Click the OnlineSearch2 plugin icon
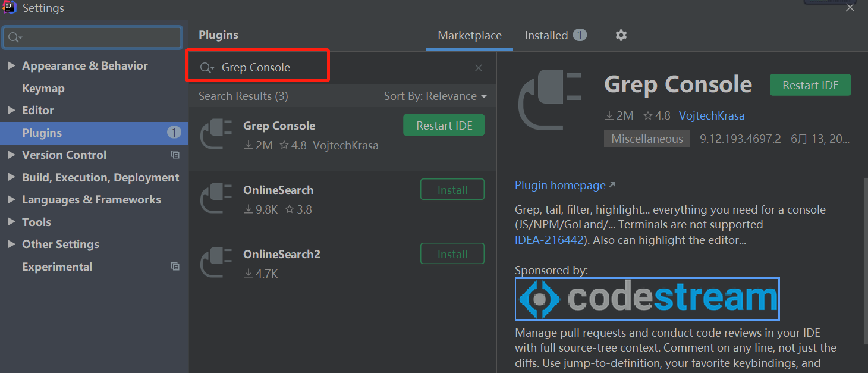 click(x=216, y=263)
